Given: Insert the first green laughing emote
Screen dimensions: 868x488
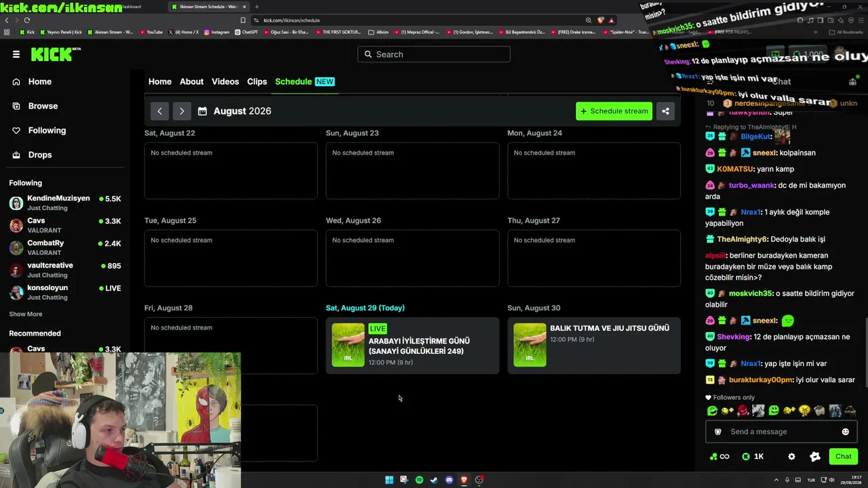Looking at the screenshot, I should click(712, 411).
